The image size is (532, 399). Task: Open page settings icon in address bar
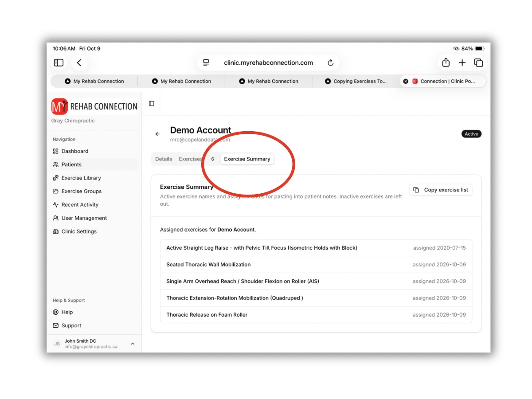(x=206, y=63)
